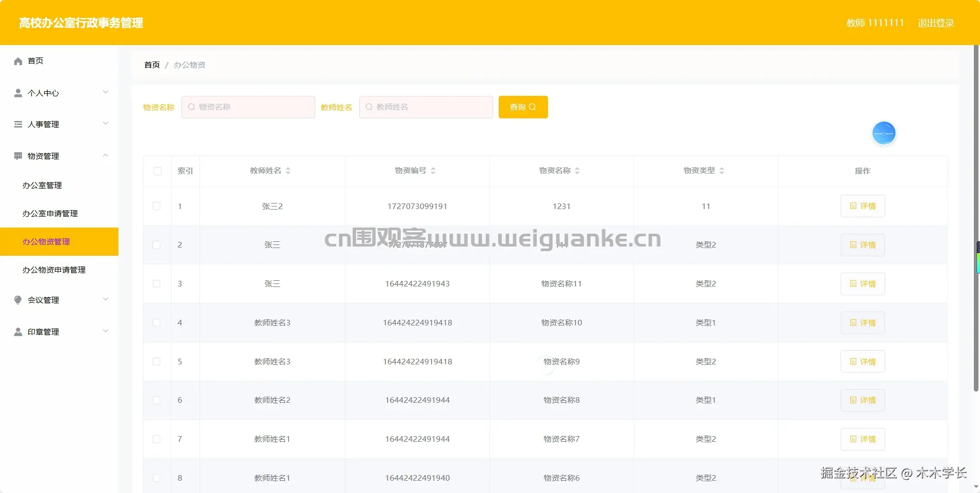Viewport: 980px width, 493px height.
Task: Click cell 16442422491943
Action: pos(417,284)
